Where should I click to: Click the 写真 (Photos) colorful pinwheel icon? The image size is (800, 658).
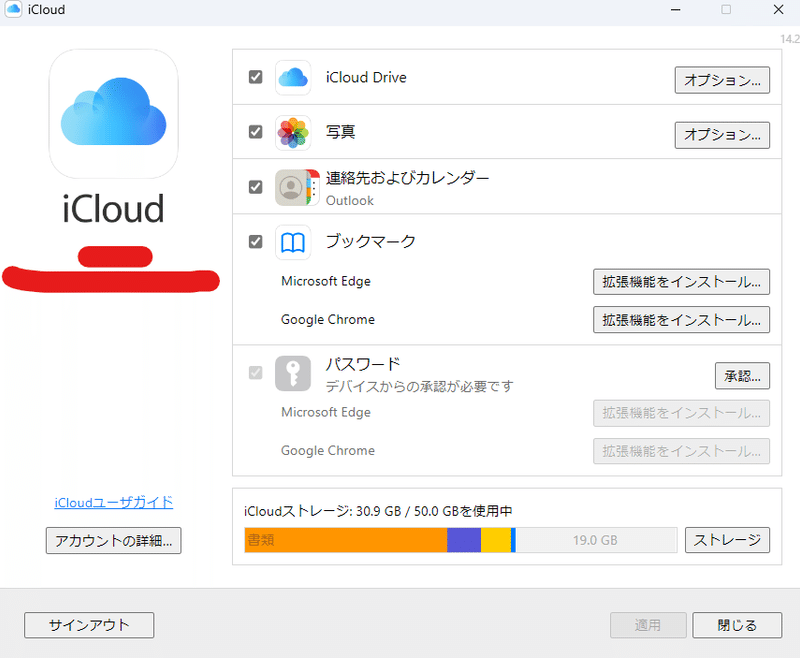[x=293, y=132]
